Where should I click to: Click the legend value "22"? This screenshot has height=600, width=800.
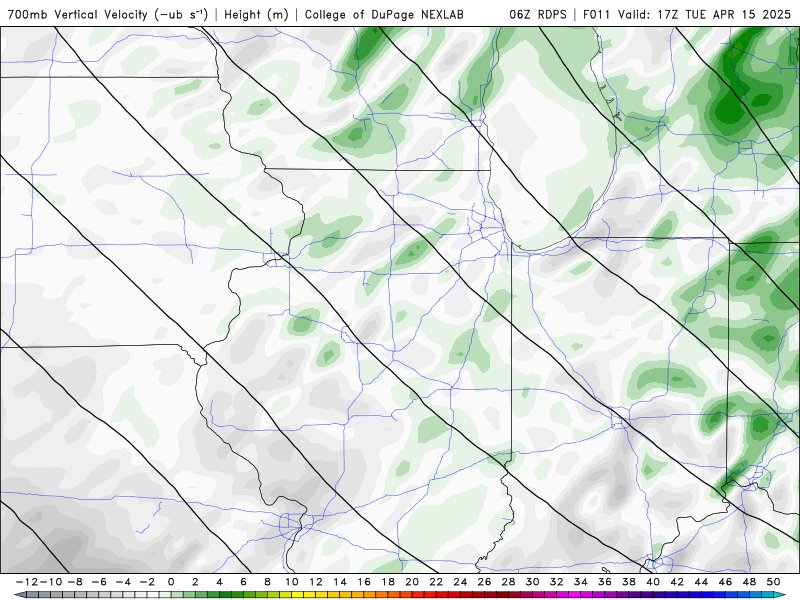[436, 582]
